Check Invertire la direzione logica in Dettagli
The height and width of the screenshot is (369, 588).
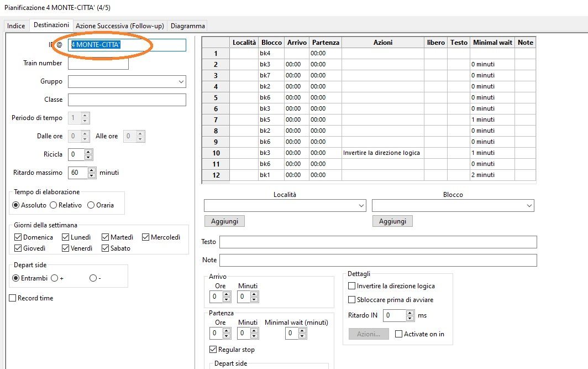point(352,286)
